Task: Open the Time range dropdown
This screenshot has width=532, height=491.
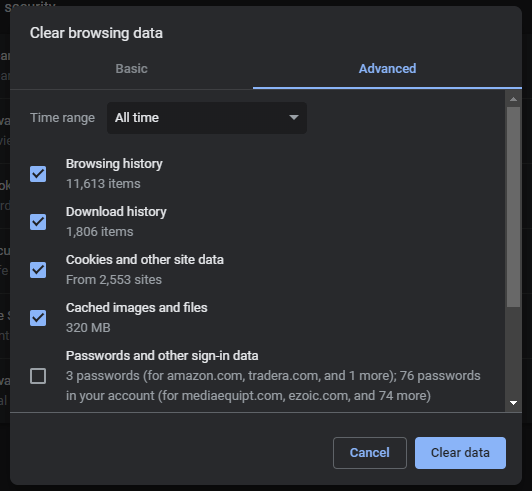Action: [207, 118]
